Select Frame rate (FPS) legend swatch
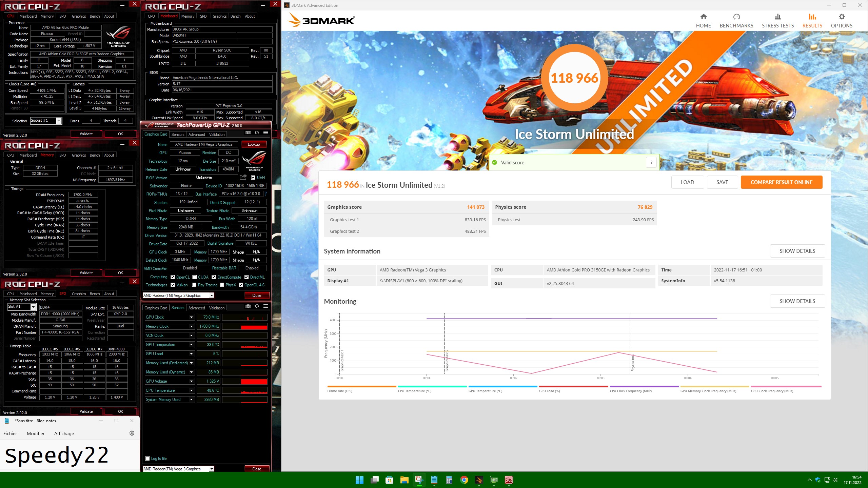This screenshot has width=868, height=488. click(361, 386)
